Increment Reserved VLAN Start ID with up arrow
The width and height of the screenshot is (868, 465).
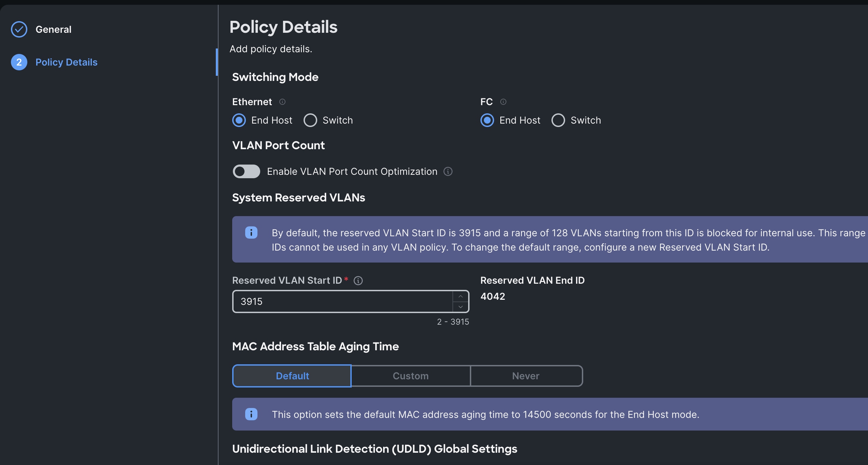pyautogui.click(x=461, y=296)
